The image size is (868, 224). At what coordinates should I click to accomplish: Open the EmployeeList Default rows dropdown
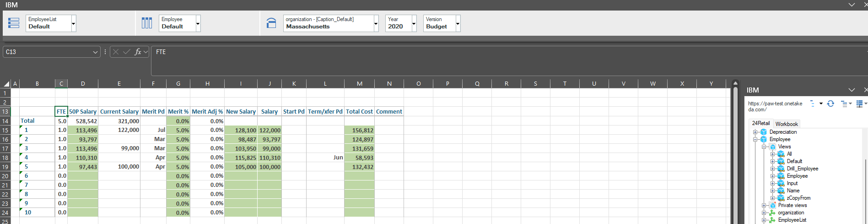click(x=73, y=23)
